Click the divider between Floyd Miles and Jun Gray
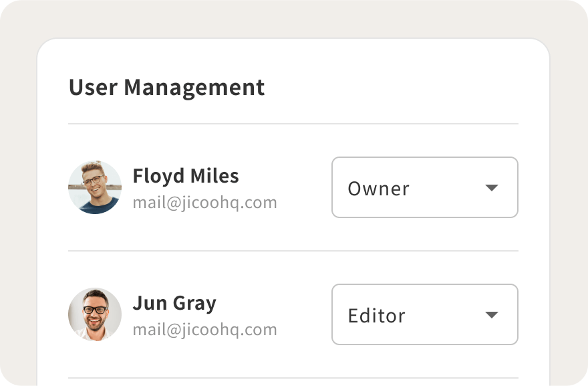588x386 pixels. click(293, 251)
